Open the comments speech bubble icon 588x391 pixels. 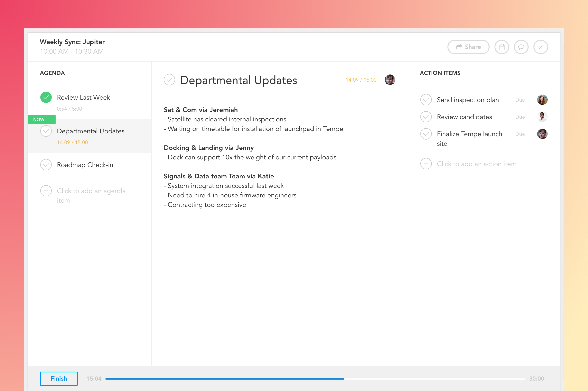click(x=521, y=47)
